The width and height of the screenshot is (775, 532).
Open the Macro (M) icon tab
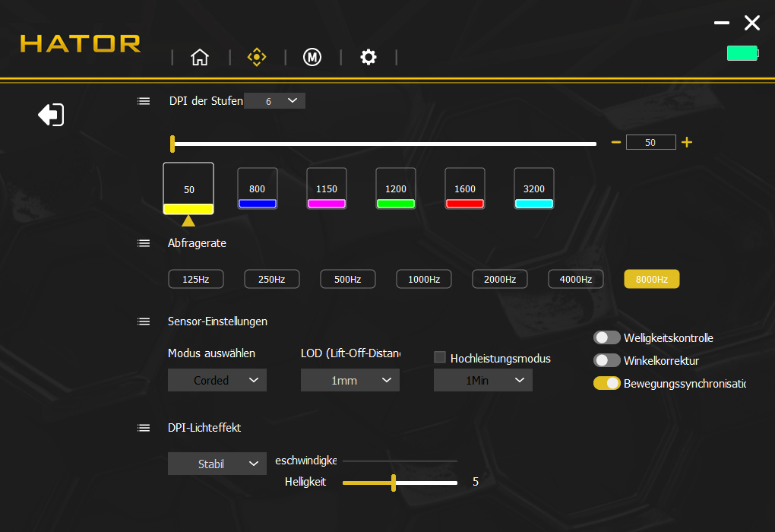(x=312, y=57)
